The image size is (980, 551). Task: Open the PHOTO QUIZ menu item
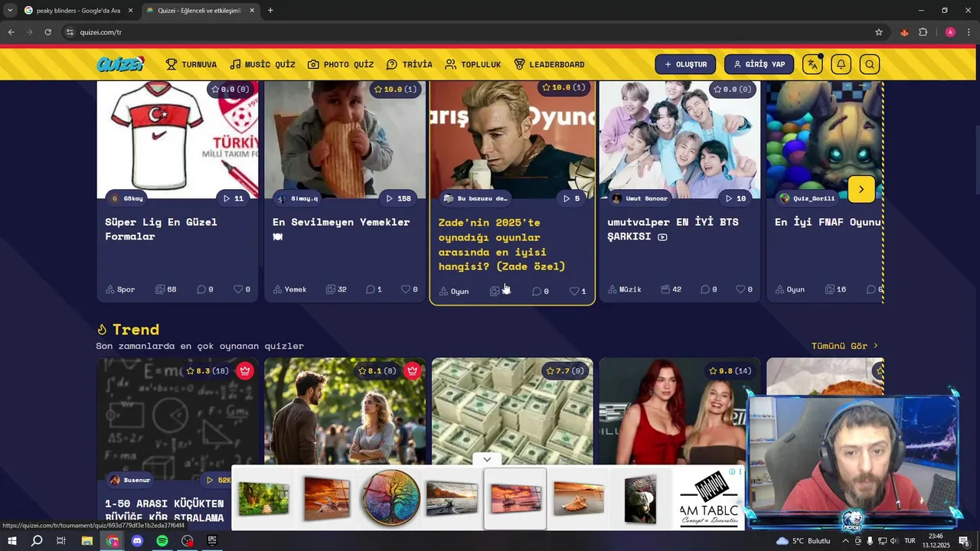pos(341,64)
